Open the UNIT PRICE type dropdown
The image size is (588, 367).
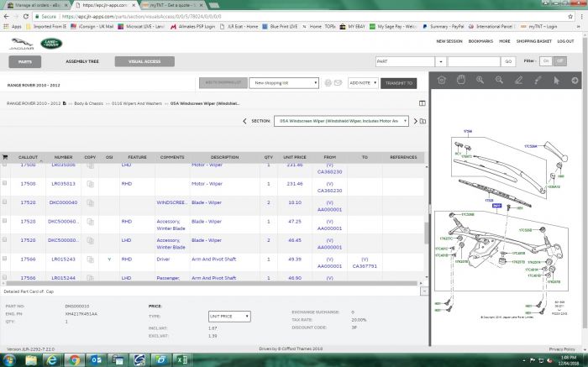229,317
